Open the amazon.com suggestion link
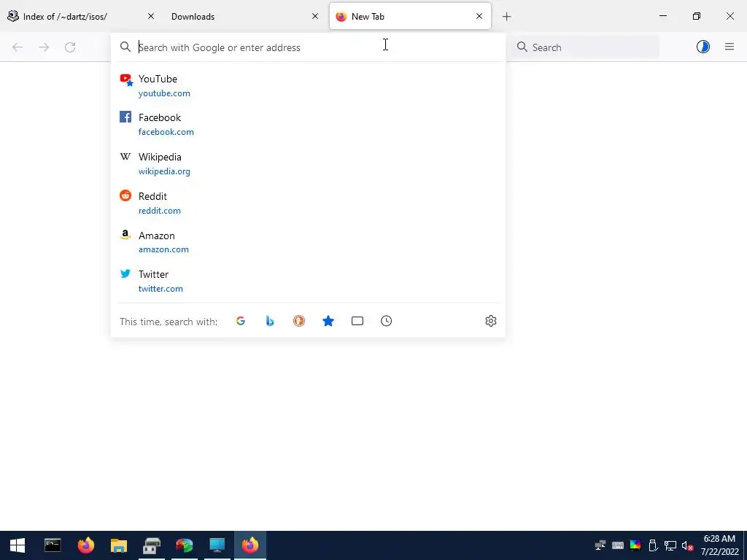This screenshot has width=747, height=560. pyautogui.click(x=163, y=249)
